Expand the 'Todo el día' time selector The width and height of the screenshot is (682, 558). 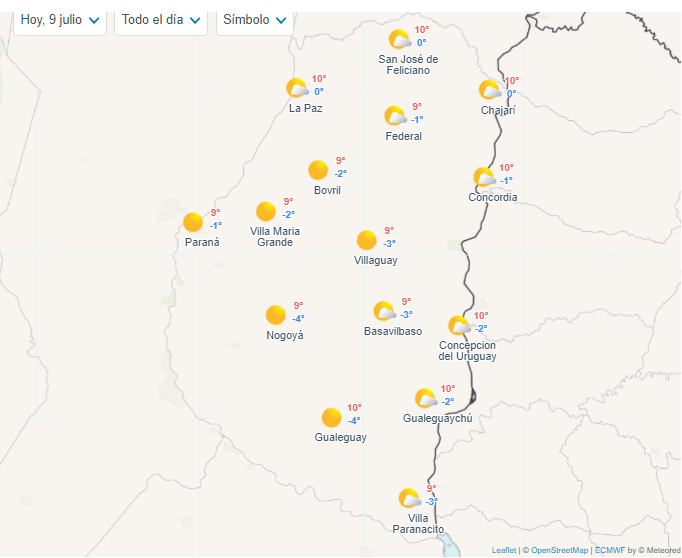point(162,20)
